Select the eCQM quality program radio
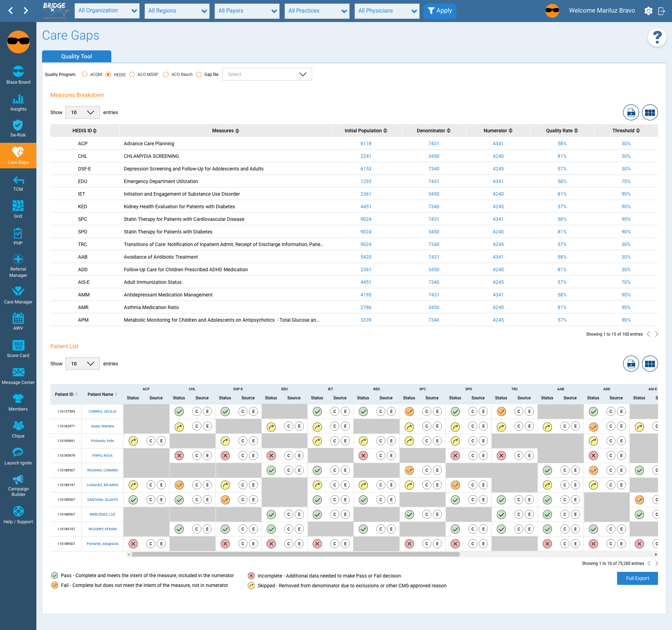The image size is (672, 630). (x=85, y=75)
